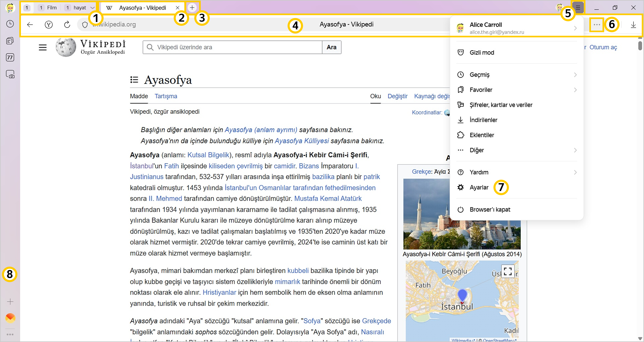Select the Oku view tab

pyautogui.click(x=376, y=96)
